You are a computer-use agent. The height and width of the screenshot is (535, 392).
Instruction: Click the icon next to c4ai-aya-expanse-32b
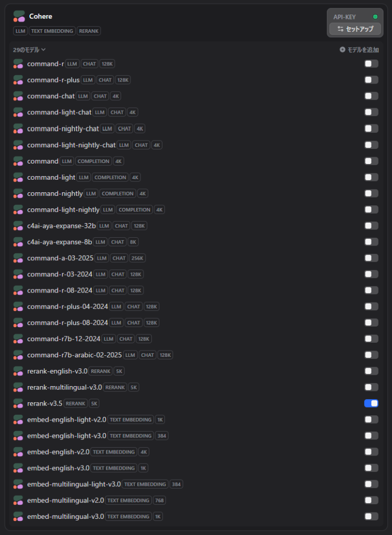click(x=18, y=226)
